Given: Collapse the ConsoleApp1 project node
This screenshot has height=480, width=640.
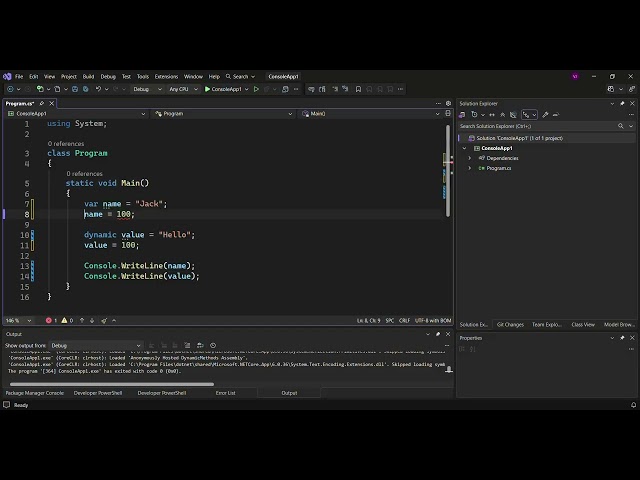Looking at the screenshot, I should [464, 148].
